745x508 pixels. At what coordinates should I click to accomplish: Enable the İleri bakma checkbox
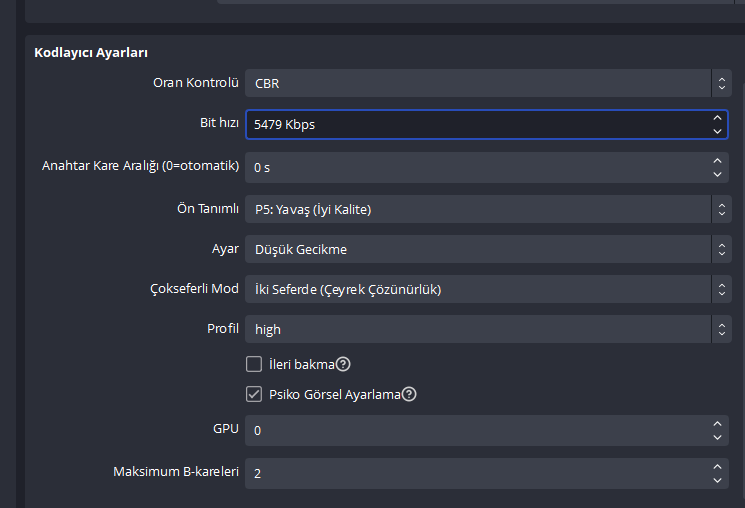pos(254,364)
